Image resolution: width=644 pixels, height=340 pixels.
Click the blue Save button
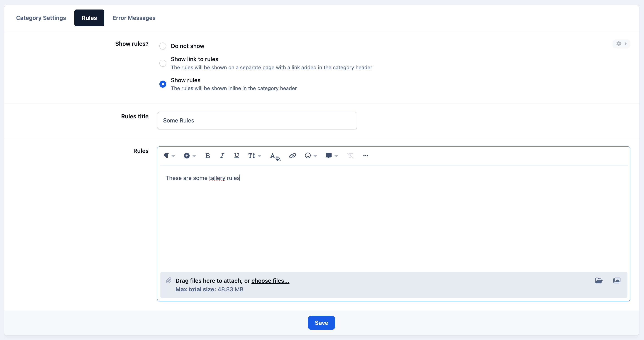click(x=321, y=323)
